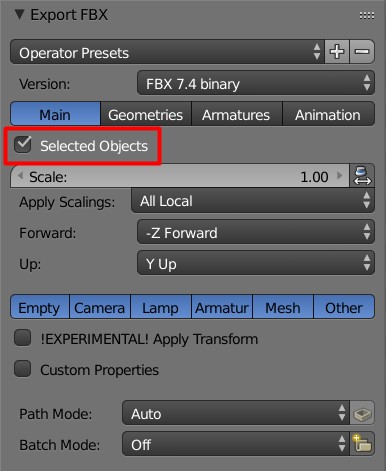Click the Scale value slider field
The height and width of the screenshot is (471, 386).
pyautogui.click(x=180, y=176)
